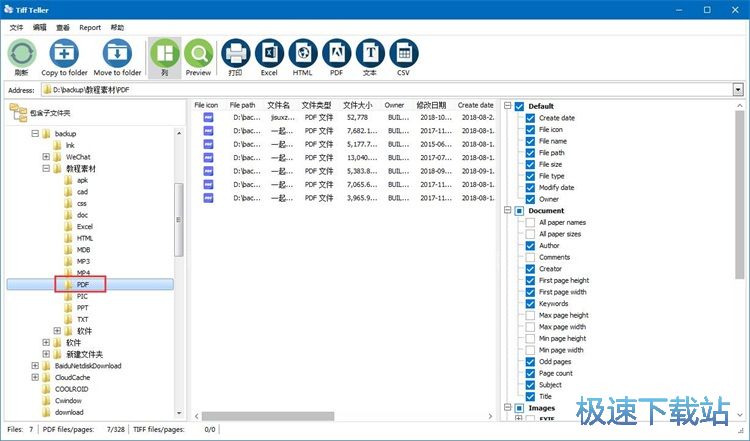Open the Report menu
The width and height of the screenshot is (750, 441).
coord(90,27)
